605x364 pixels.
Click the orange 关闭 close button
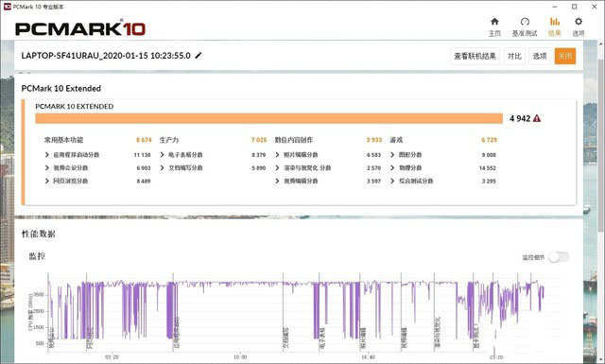[565, 57]
